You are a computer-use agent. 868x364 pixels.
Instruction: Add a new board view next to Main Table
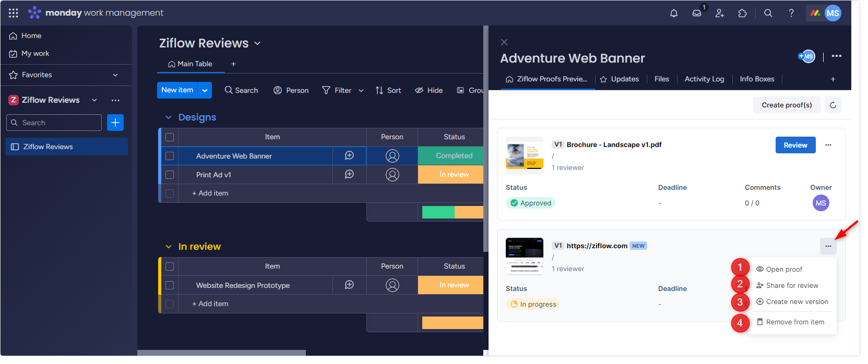tap(233, 64)
